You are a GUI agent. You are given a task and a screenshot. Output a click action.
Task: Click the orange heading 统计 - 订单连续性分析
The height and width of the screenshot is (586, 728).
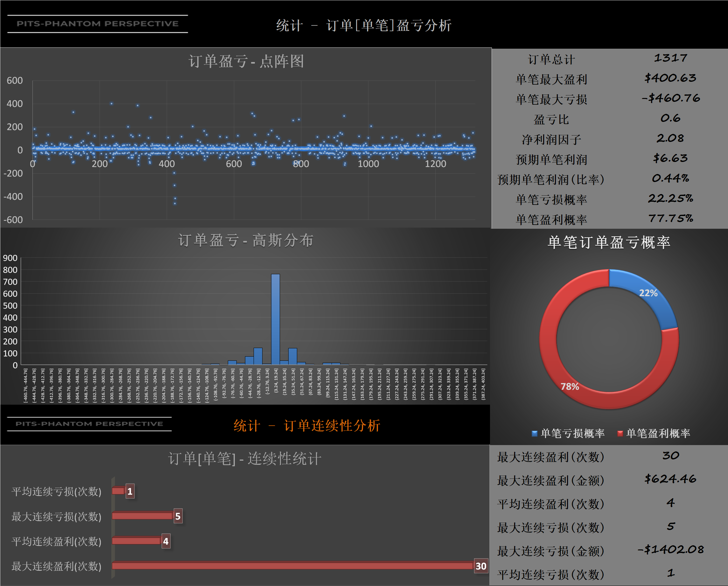307,425
